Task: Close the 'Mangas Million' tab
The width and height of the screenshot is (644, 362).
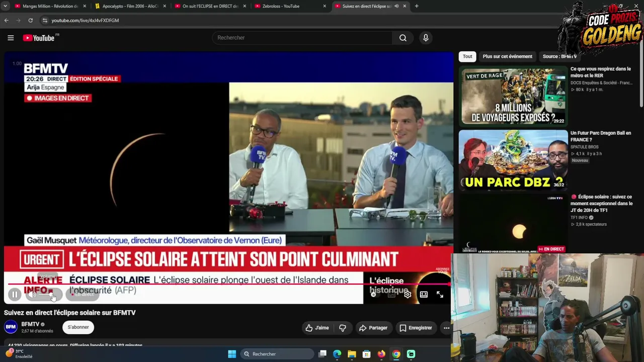Action: pyautogui.click(x=85, y=6)
